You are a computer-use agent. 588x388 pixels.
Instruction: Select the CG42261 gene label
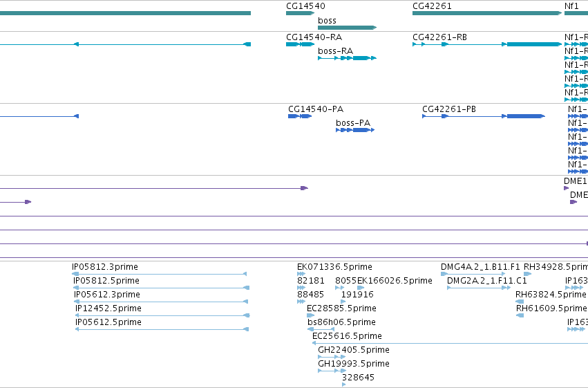[x=432, y=6]
